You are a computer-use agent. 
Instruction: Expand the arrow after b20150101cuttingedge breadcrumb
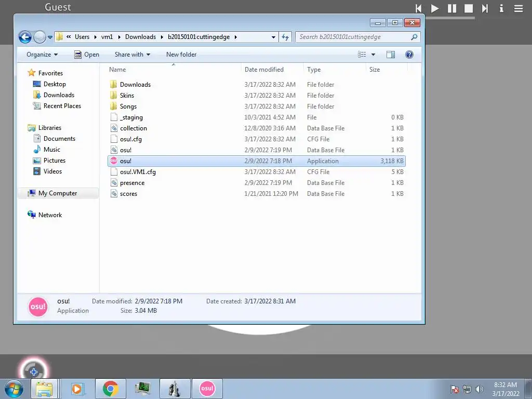coord(235,37)
